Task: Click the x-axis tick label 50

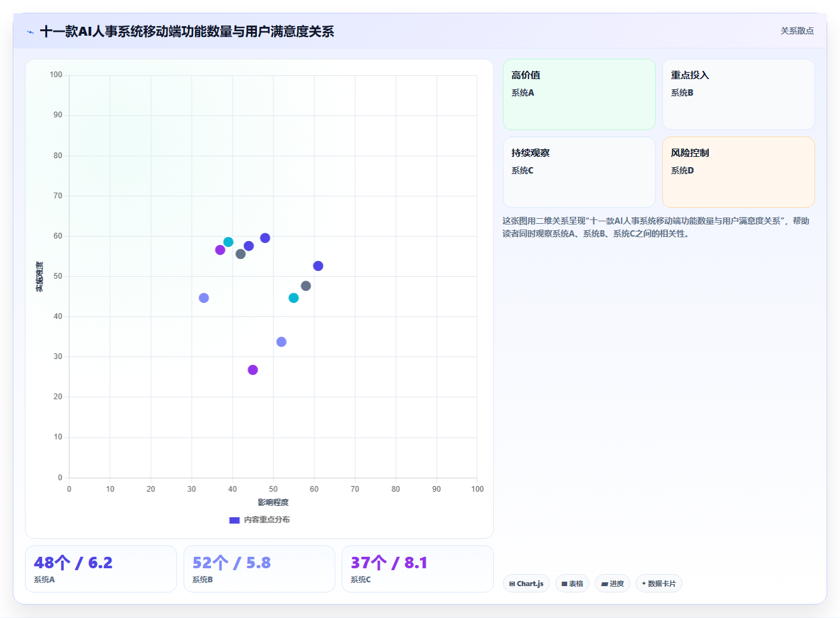Action: pos(273,489)
